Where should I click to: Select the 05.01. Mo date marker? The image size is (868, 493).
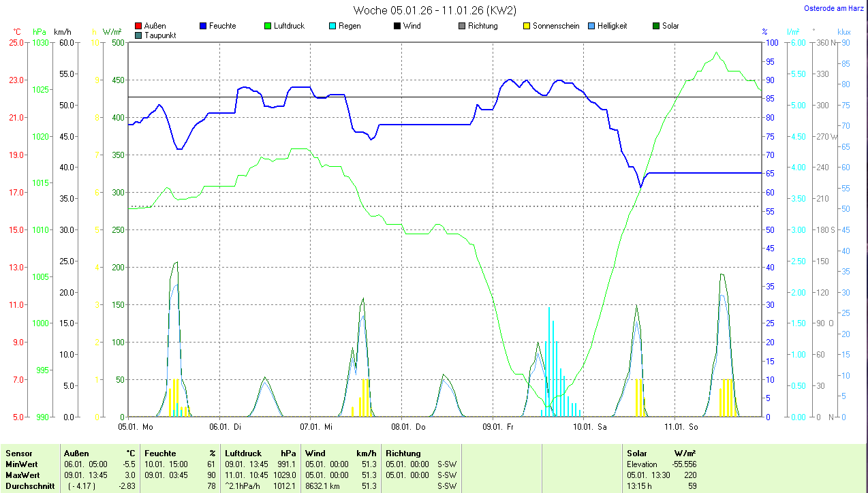pos(136,427)
